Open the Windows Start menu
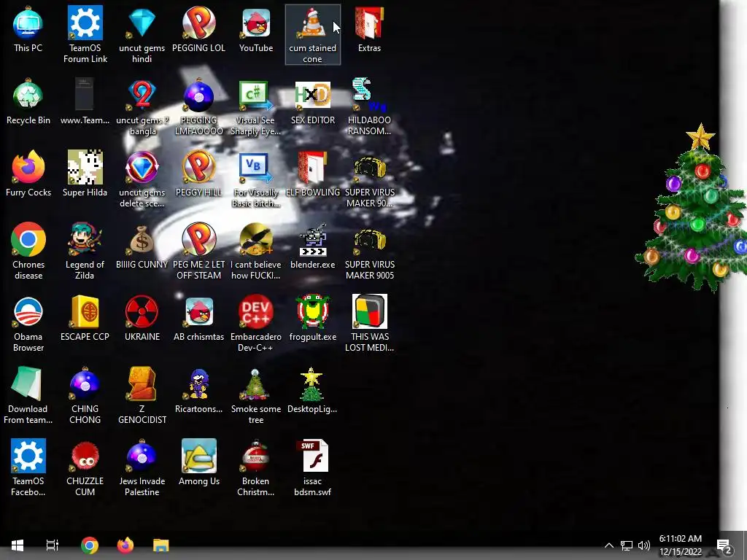Screen dimensions: 747x560 (18, 545)
